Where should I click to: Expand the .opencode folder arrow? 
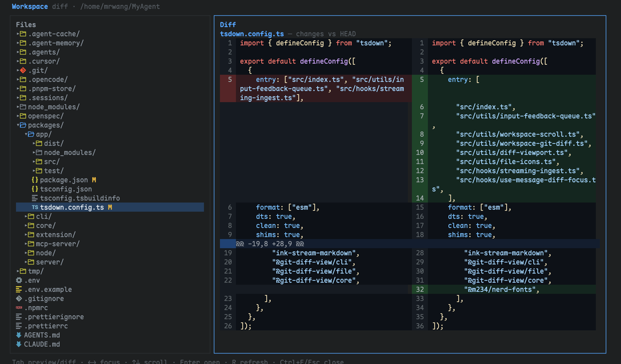pos(18,79)
